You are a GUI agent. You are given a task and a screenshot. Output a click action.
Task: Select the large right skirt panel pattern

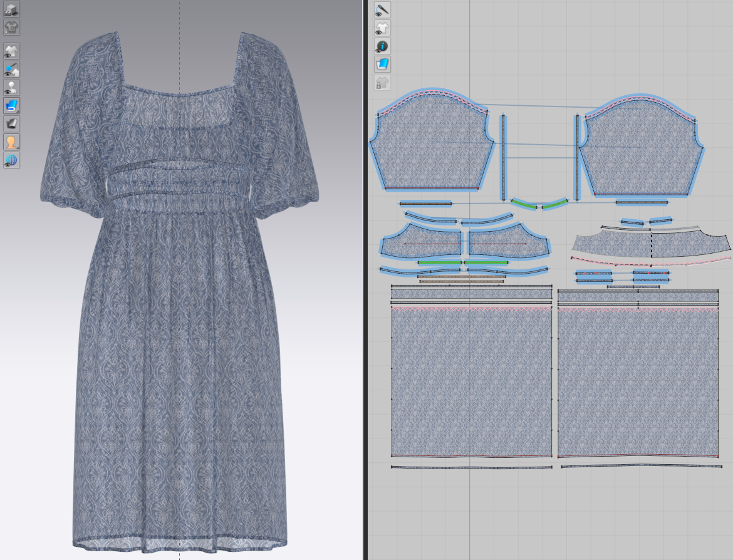tap(638, 381)
